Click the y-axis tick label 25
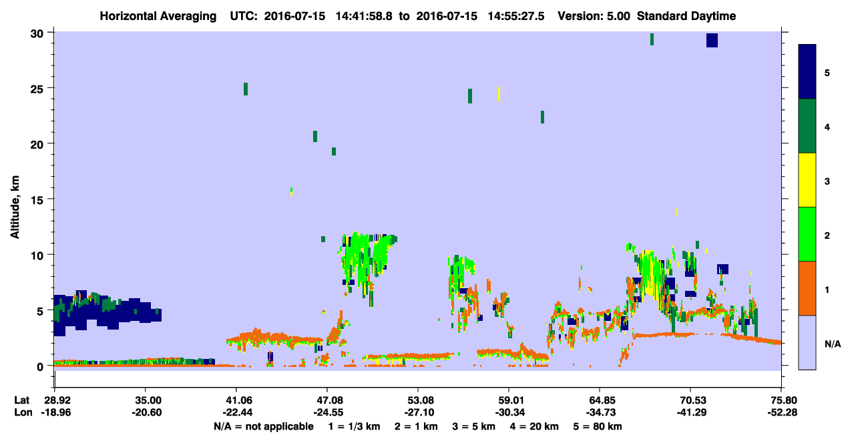The image size is (868, 445). coord(39,88)
